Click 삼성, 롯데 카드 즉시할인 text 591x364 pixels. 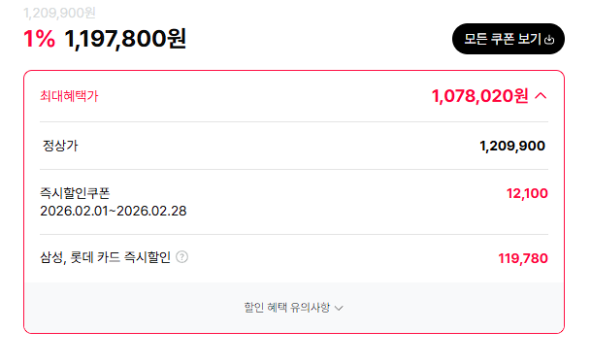pos(105,257)
